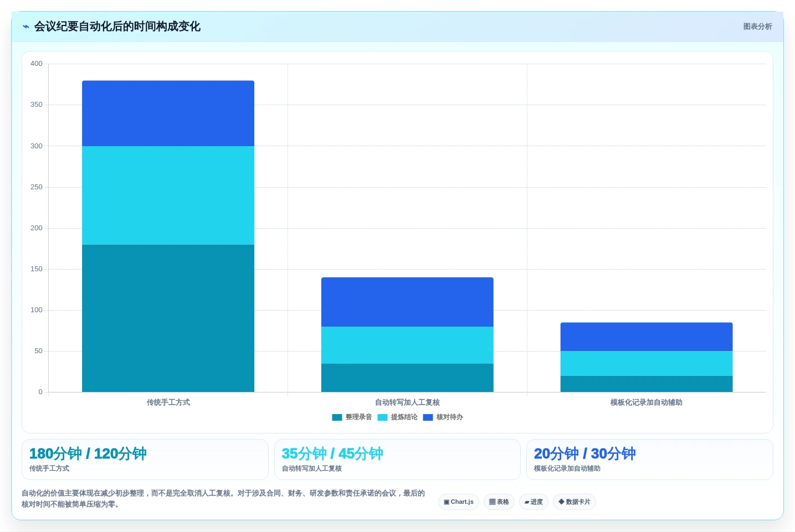Click the chart title 会议纪要自动化后的时间构成变化

[117, 27]
